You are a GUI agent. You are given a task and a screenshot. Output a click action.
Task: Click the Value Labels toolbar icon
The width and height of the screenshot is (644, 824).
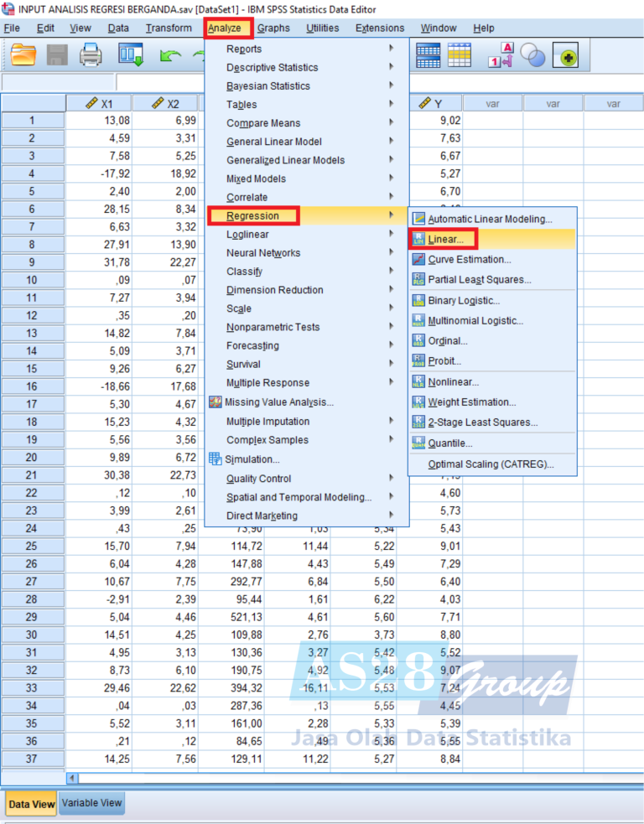501,55
